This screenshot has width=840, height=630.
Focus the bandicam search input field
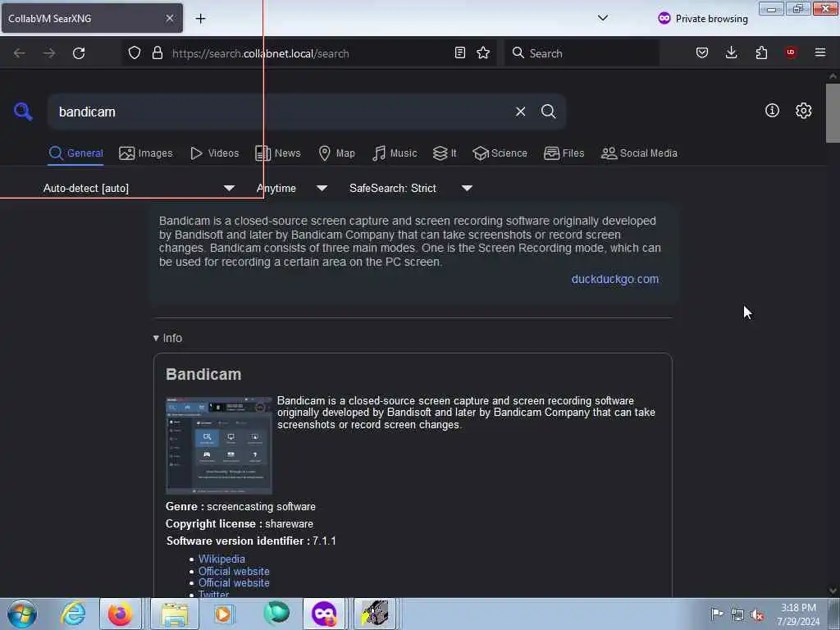click(x=281, y=112)
